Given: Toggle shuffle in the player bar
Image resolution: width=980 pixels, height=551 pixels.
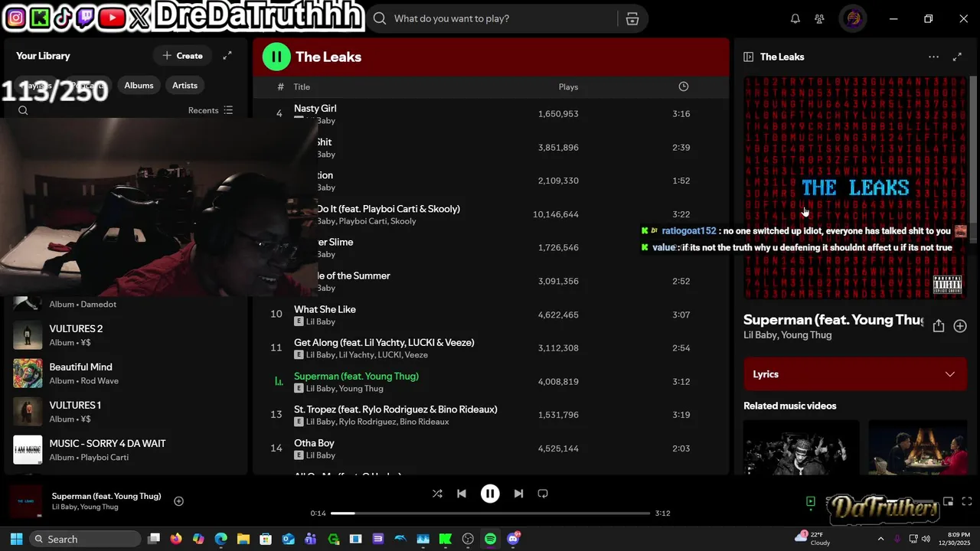Looking at the screenshot, I should pos(437,494).
